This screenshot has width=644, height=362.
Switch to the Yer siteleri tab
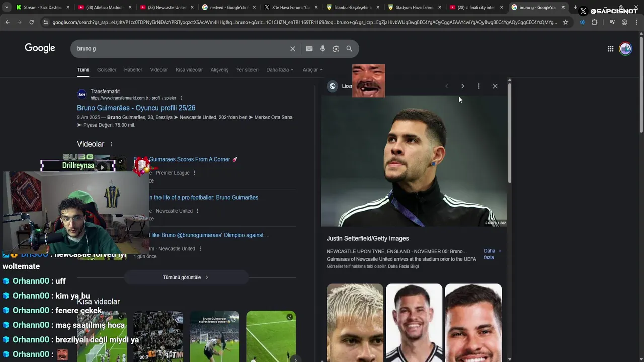point(248,70)
